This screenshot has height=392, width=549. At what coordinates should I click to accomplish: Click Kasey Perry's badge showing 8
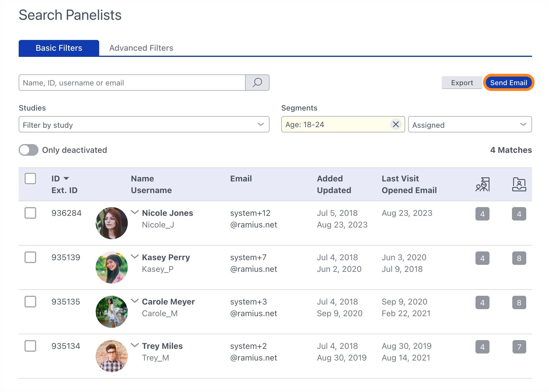519,258
